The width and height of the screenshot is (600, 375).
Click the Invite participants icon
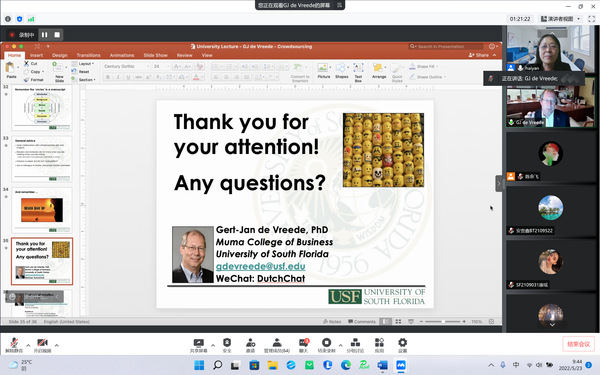[251, 345]
